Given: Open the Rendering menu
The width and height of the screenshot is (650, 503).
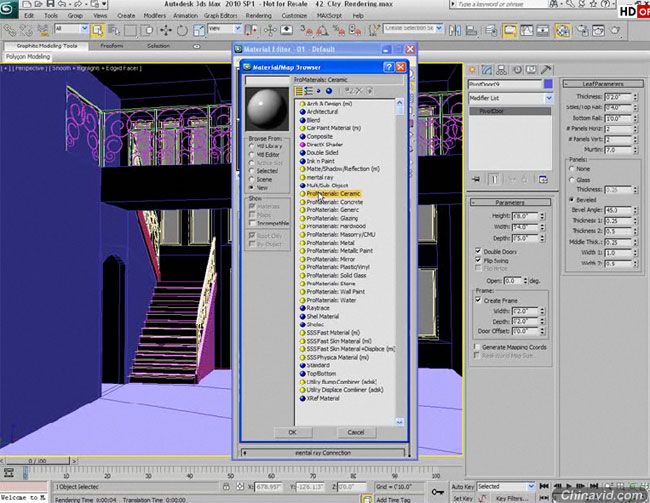Looking at the screenshot, I should (x=259, y=15).
